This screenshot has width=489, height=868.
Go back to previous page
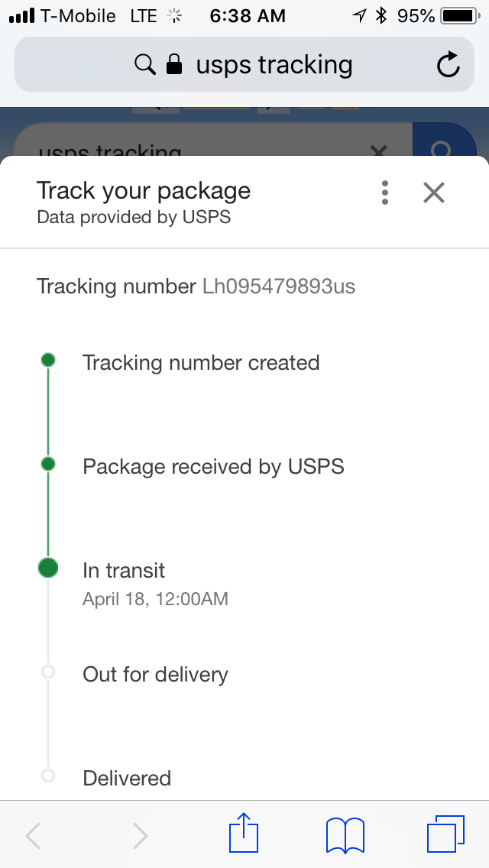(x=33, y=835)
